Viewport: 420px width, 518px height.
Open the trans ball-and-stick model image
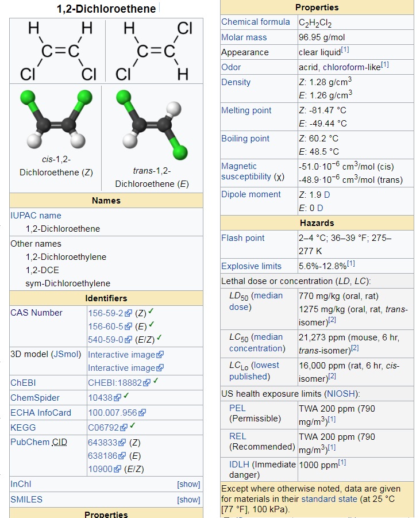point(152,125)
